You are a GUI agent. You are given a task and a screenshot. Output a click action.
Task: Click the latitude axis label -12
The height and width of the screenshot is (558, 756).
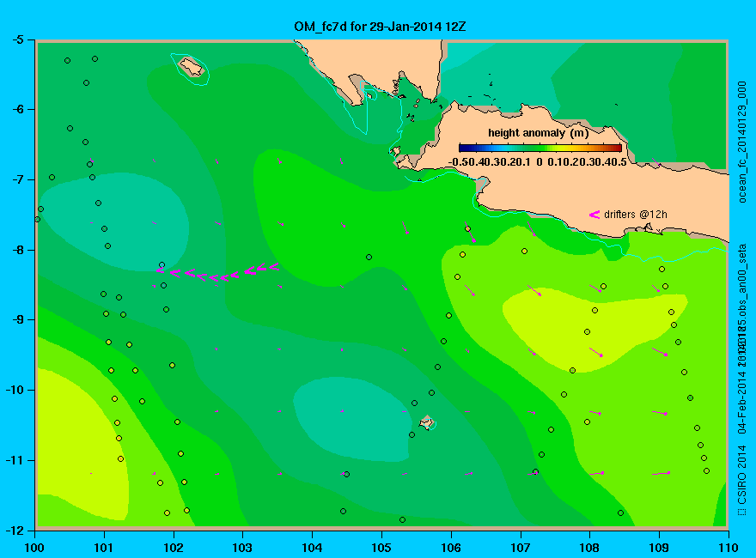coord(14,530)
